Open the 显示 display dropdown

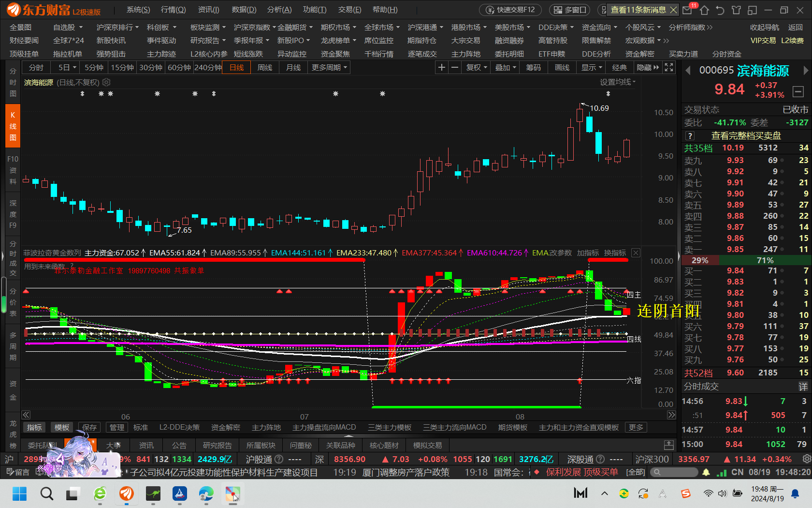coord(592,68)
